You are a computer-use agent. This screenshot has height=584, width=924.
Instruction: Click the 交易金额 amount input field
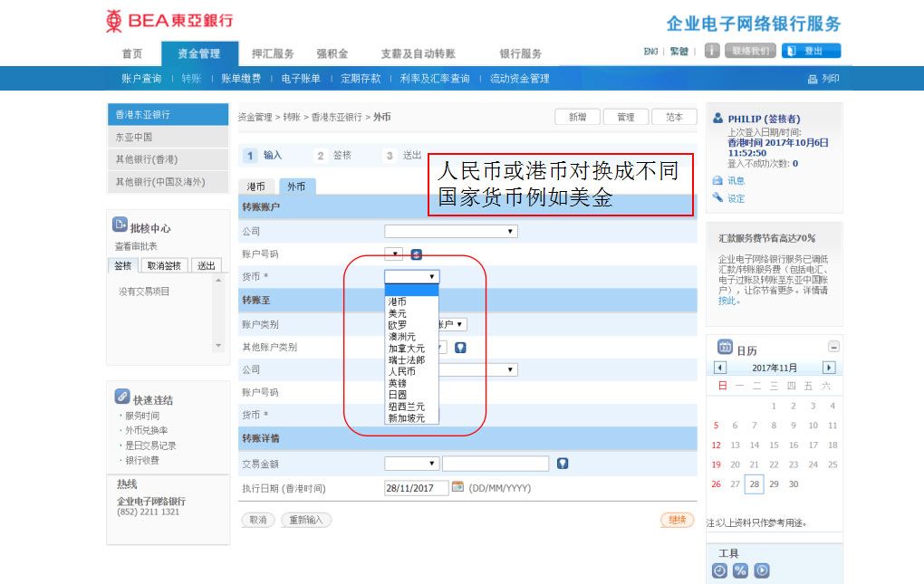(x=496, y=464)
